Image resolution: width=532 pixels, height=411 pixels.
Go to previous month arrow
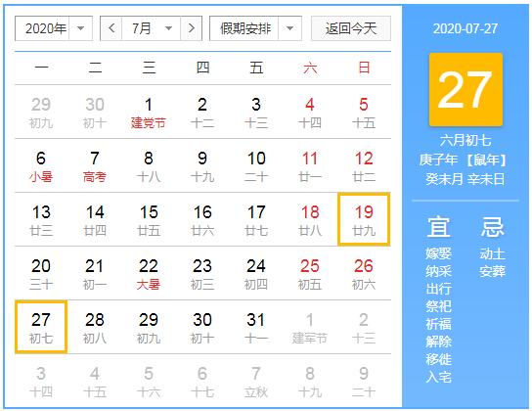[x=111, y=28]
